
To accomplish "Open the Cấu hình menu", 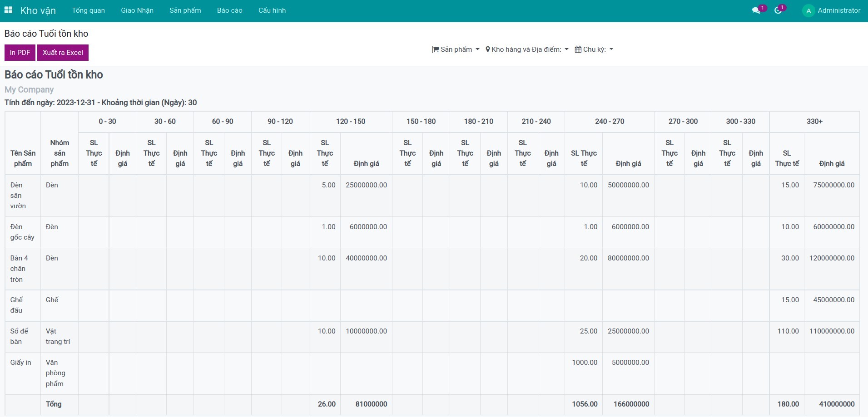I will pyautogui.click(x=272, y=10).
